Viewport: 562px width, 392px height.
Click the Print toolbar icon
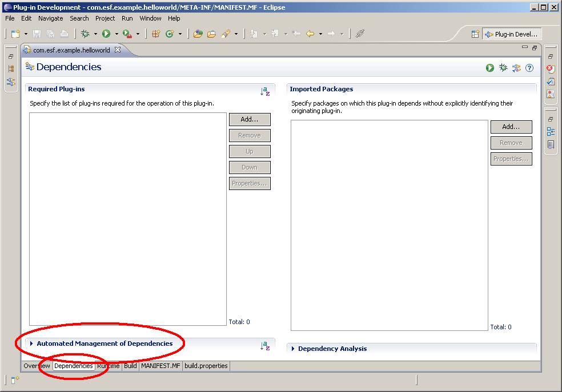[64, 34]
